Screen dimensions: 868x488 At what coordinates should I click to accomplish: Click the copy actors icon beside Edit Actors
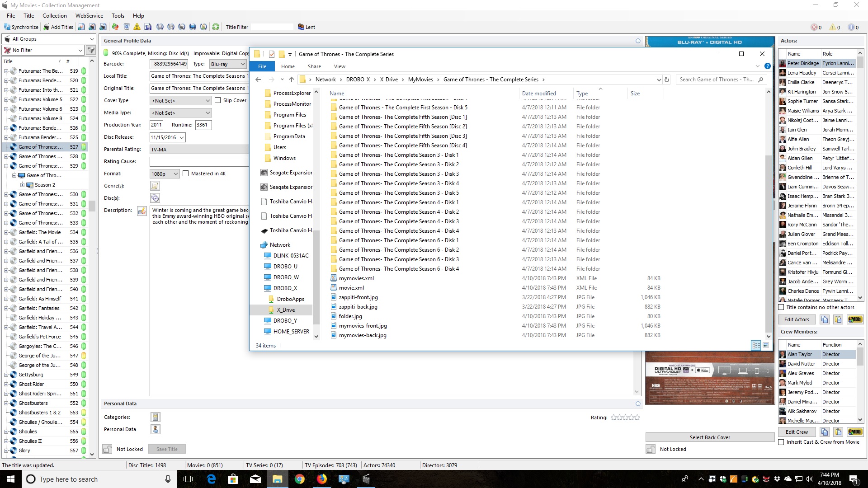pyautogui.click(x=825, y=319)
